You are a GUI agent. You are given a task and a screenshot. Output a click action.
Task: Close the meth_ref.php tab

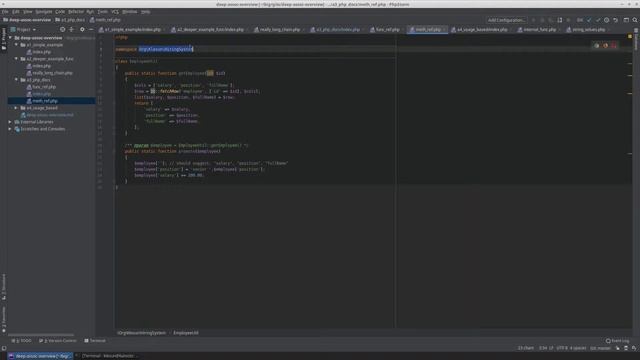coord(444,29)
